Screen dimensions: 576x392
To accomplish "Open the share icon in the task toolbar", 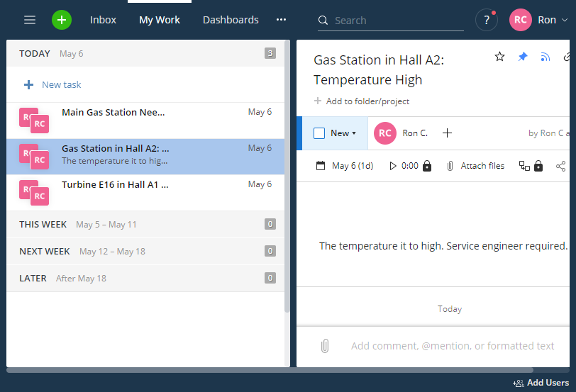I will [560, 167].
